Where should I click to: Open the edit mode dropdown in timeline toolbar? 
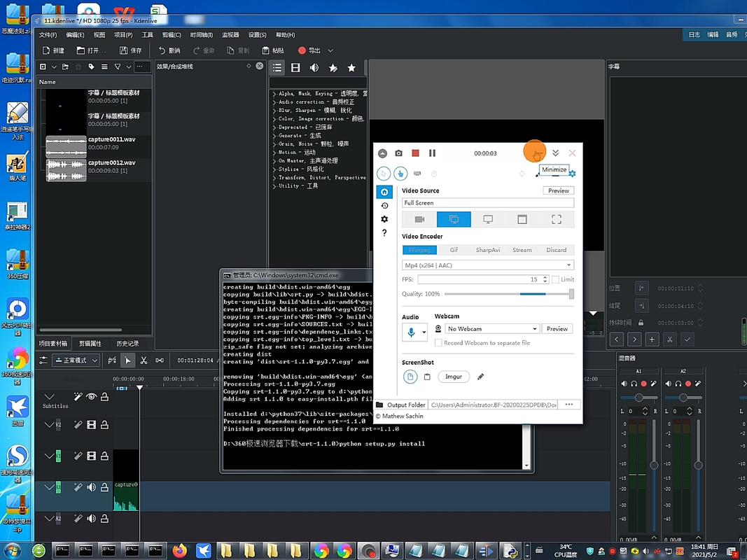click(76, 360)
